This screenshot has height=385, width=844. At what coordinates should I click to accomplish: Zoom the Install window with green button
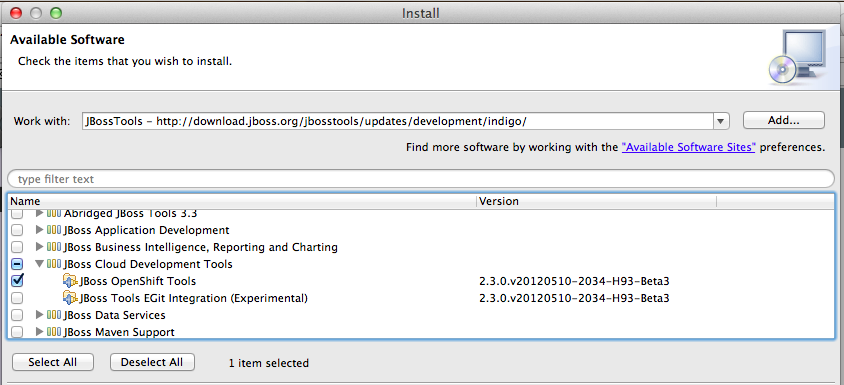55,13
